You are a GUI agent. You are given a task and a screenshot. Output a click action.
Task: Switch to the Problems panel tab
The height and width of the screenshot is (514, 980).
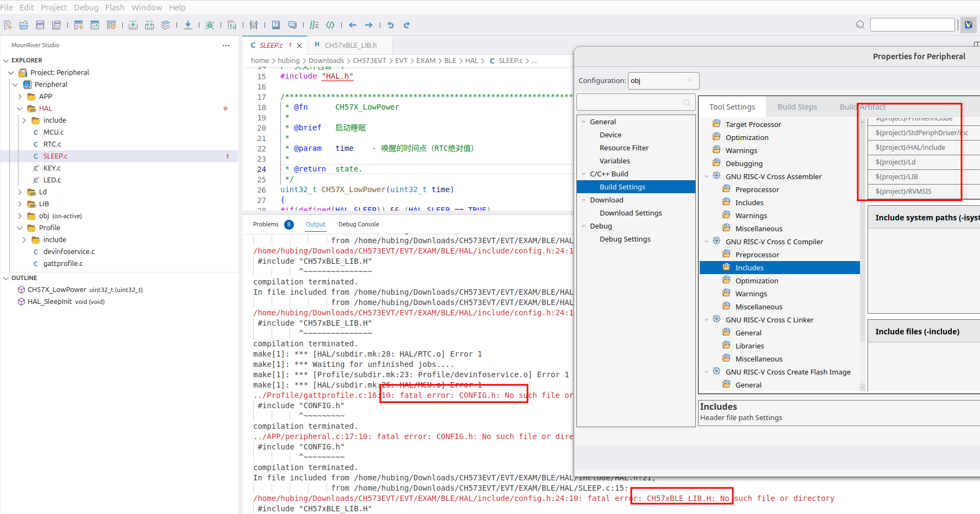(266, 224)
